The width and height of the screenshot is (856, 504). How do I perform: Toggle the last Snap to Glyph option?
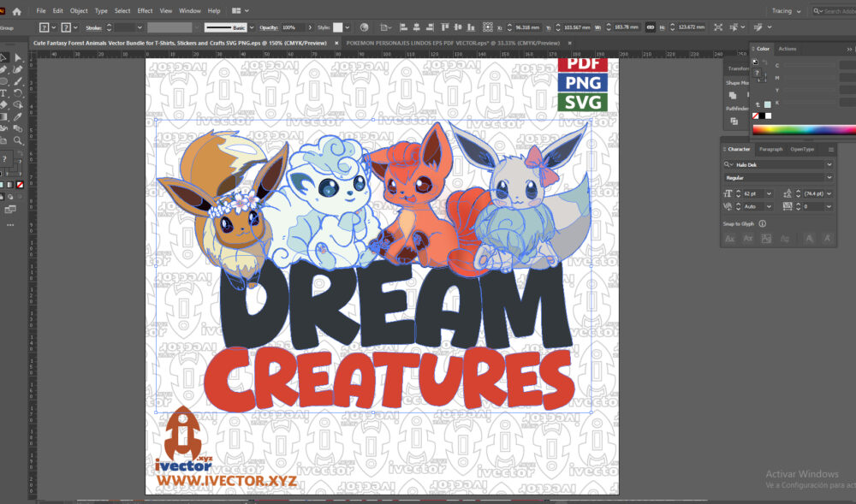coord(828,239)
